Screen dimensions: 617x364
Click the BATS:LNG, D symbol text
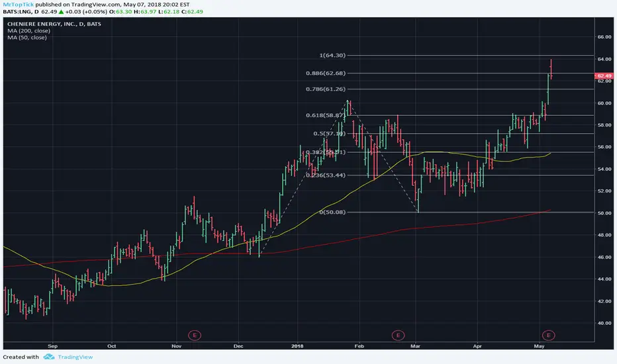(x=21, y=11)
